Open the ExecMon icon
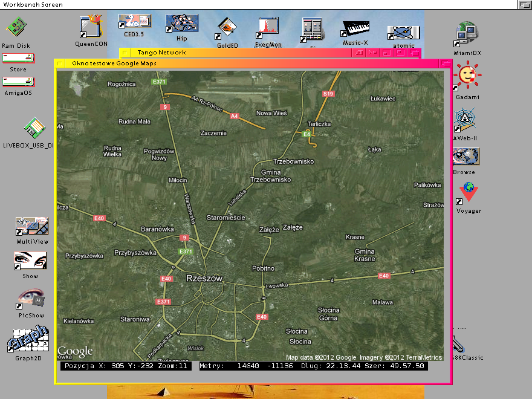 [268, 27]
